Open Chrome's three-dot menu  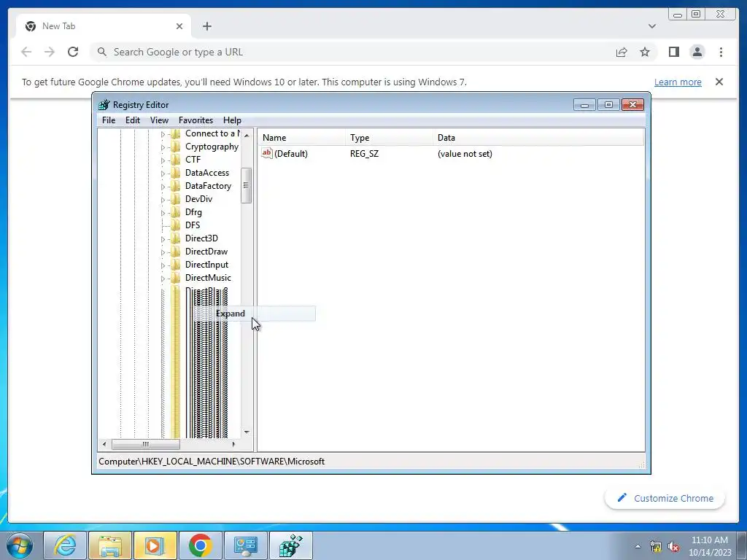point(721,52)
